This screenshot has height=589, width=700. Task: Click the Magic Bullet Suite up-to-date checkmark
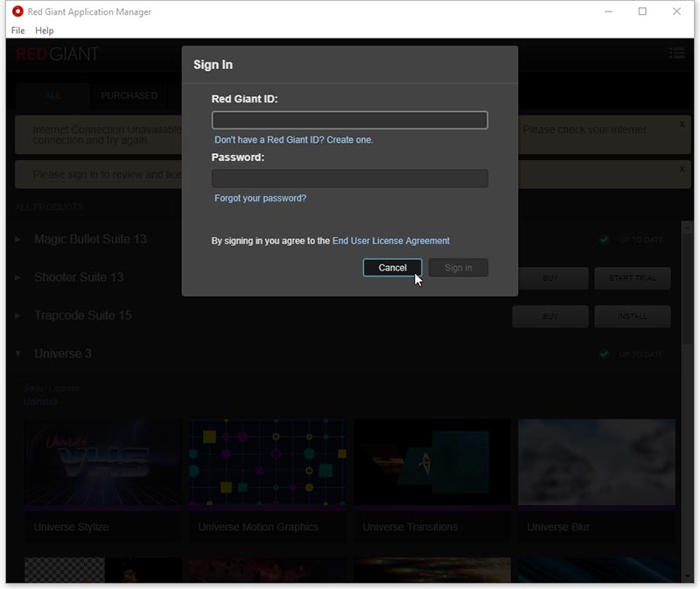click(604, 240)
